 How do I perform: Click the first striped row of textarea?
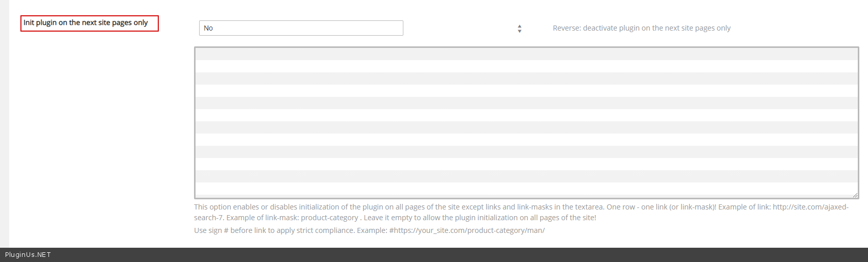526,54
